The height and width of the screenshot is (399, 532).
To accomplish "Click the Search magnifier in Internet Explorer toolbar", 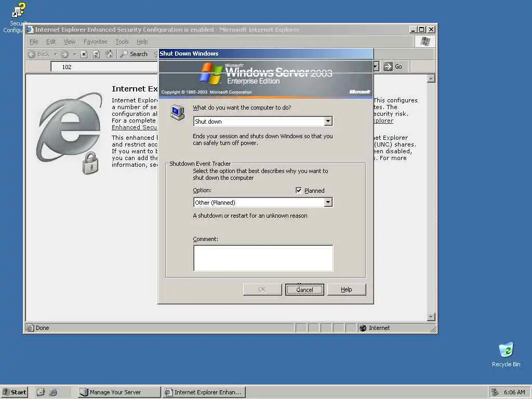I will (124, 54).
